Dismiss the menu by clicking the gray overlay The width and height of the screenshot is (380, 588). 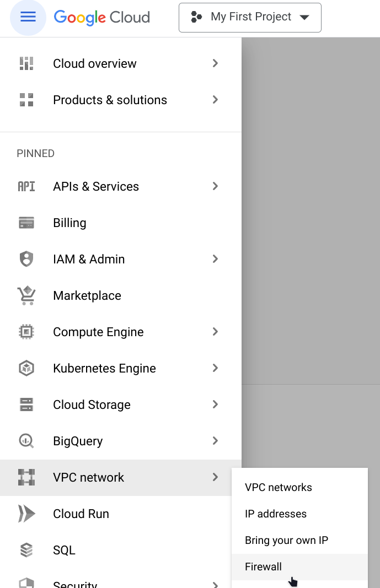pyautogui.click(x=311, y=220)
